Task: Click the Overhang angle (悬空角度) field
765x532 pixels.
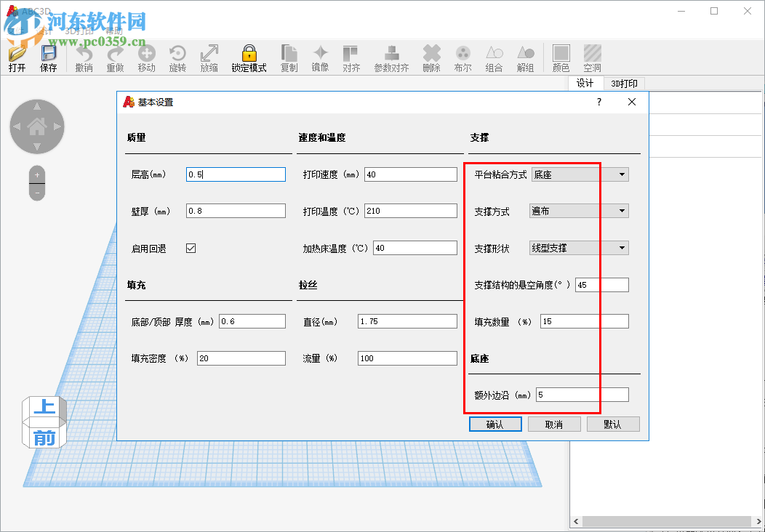Action: tap(602, 285)
